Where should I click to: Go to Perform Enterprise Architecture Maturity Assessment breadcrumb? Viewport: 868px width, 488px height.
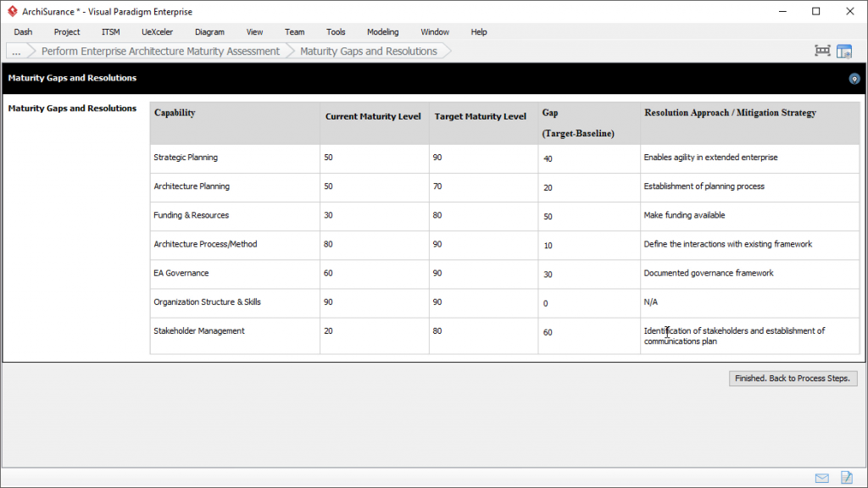160,51
